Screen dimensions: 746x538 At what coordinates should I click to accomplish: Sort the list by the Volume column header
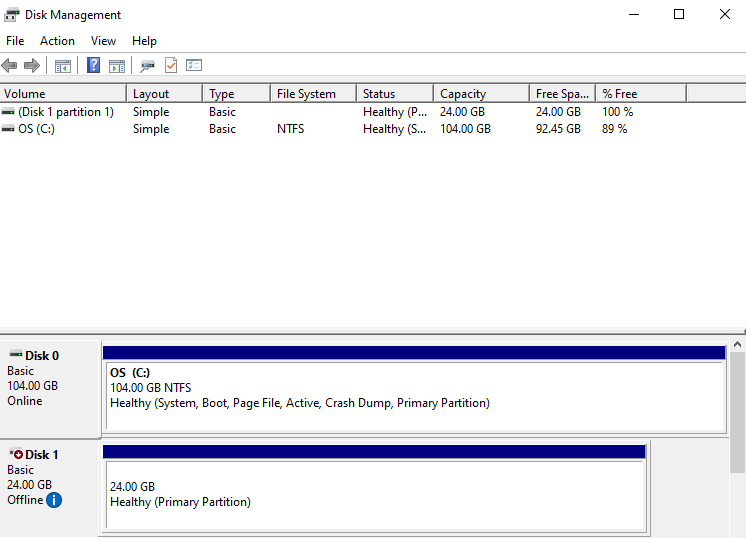click(60, 94)
